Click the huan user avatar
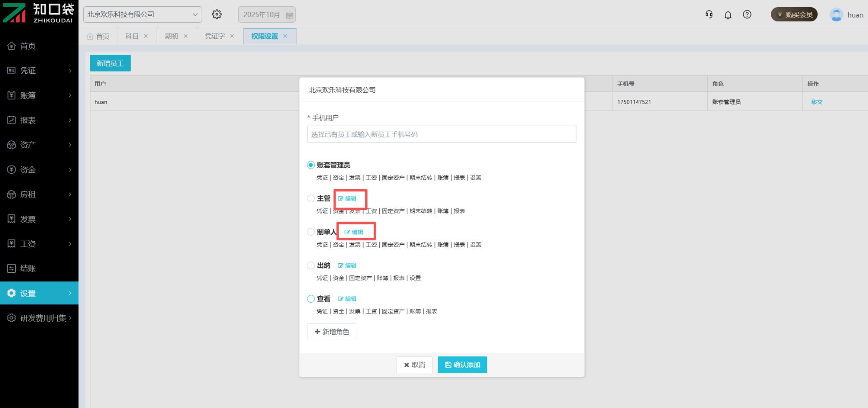Screen dimensions: 868x408 (x=836, y=15)
